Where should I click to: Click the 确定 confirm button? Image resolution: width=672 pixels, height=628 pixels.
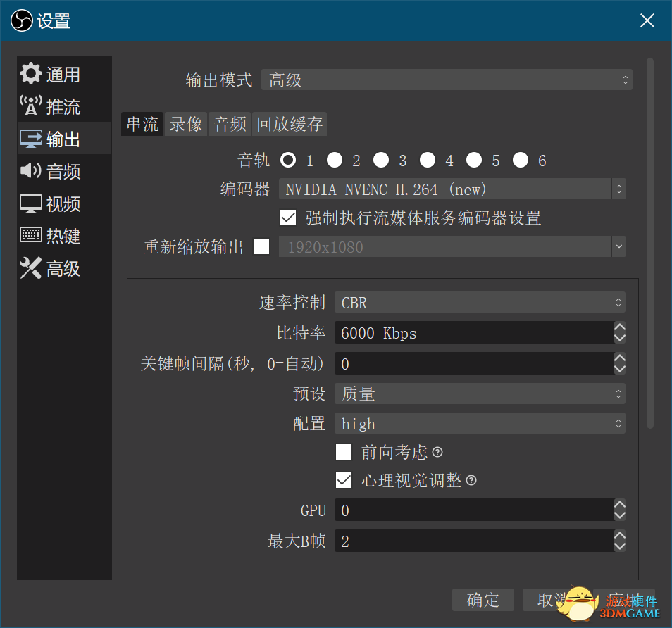[483, 600]
